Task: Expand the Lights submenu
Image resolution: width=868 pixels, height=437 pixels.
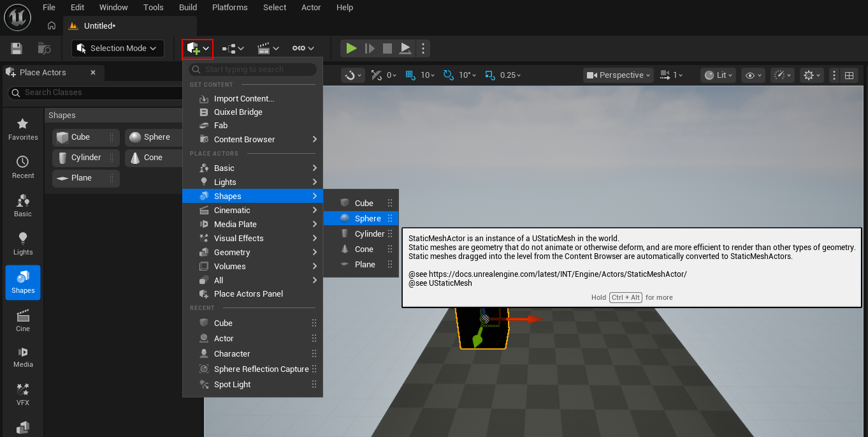Action: [252, 182]
